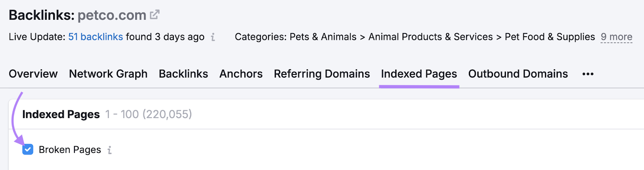
Task: Switch to the Overview tab
Action: [x=33, y=74]
